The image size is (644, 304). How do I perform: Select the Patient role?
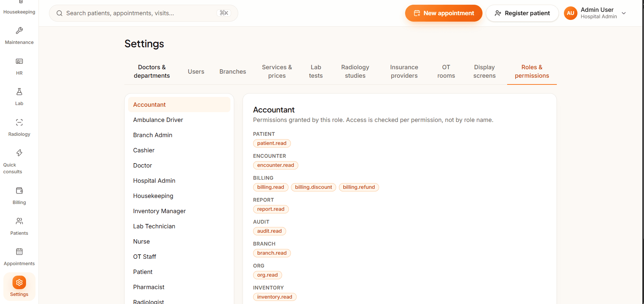pyautogui.click(x=179, y=272)
